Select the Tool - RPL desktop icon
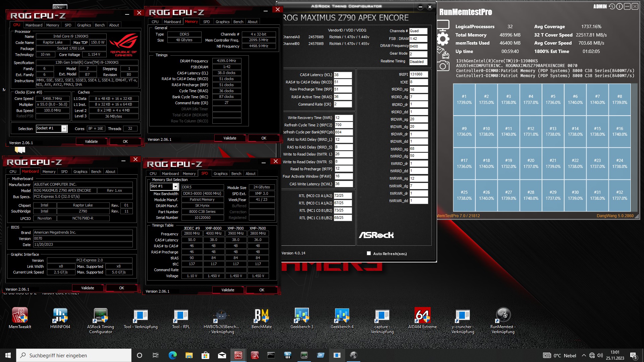 click(x=181, y=318)
